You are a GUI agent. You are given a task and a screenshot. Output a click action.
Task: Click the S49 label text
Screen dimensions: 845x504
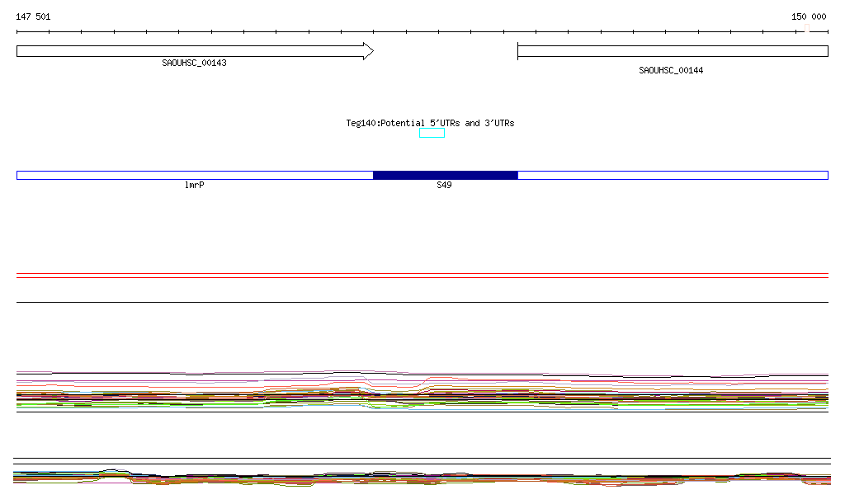point(444,186)
